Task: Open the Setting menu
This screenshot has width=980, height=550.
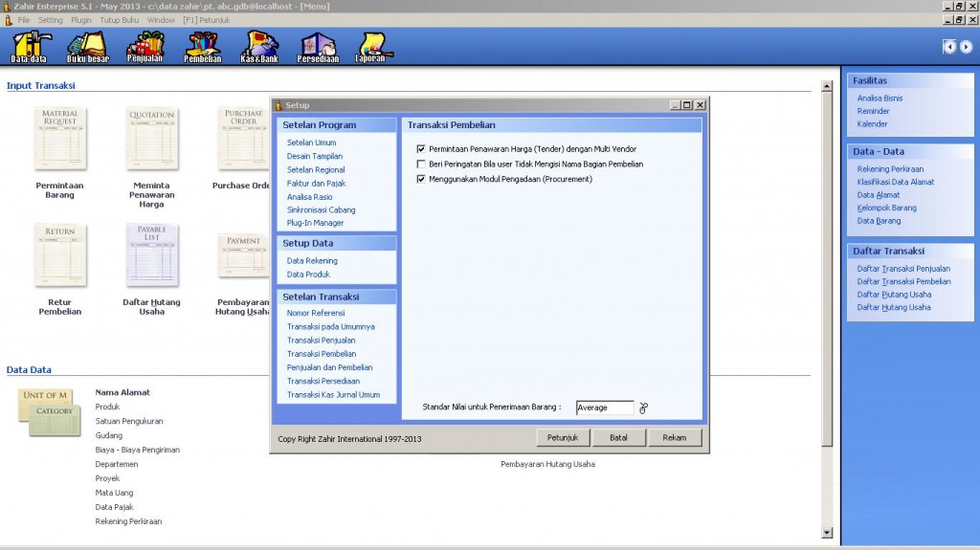Action: pos(51,20)
